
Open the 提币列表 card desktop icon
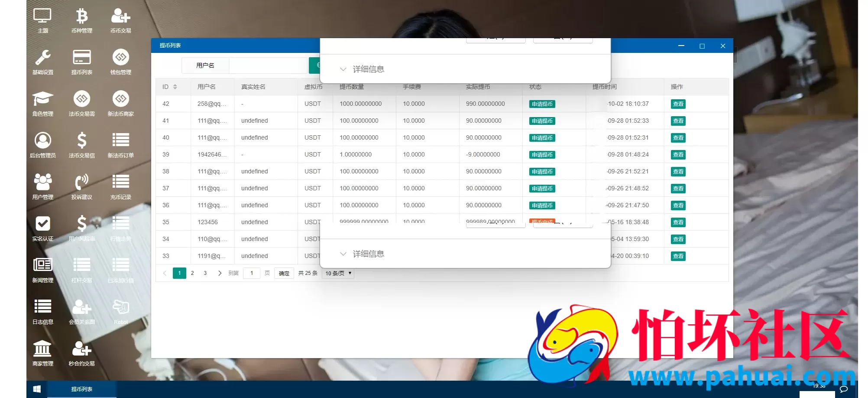(81, 62)
